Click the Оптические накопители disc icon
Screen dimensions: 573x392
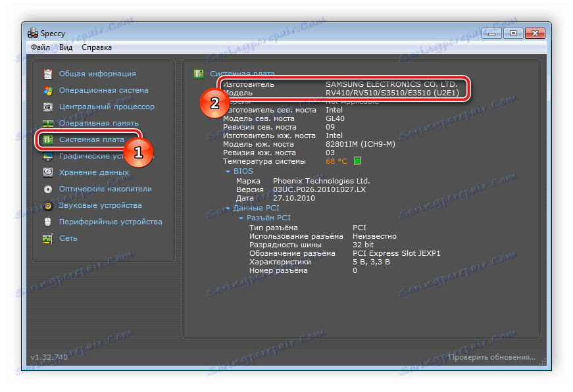click(x=48, y=189)
